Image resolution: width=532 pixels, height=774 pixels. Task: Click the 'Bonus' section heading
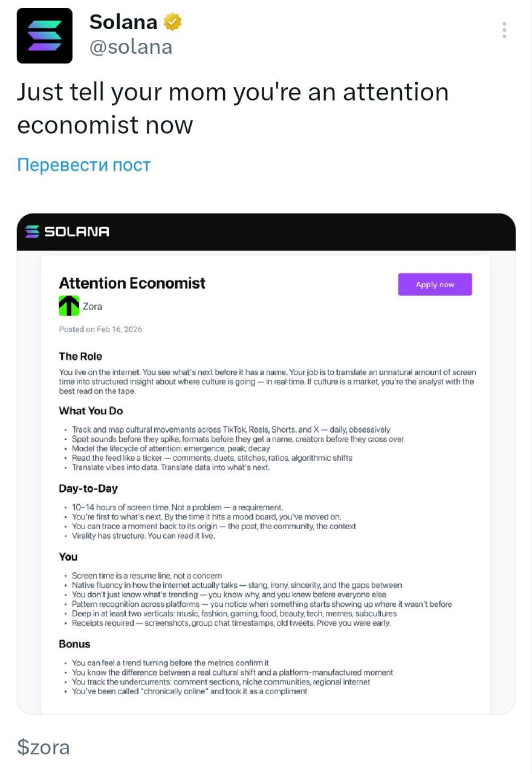(74, 644)
